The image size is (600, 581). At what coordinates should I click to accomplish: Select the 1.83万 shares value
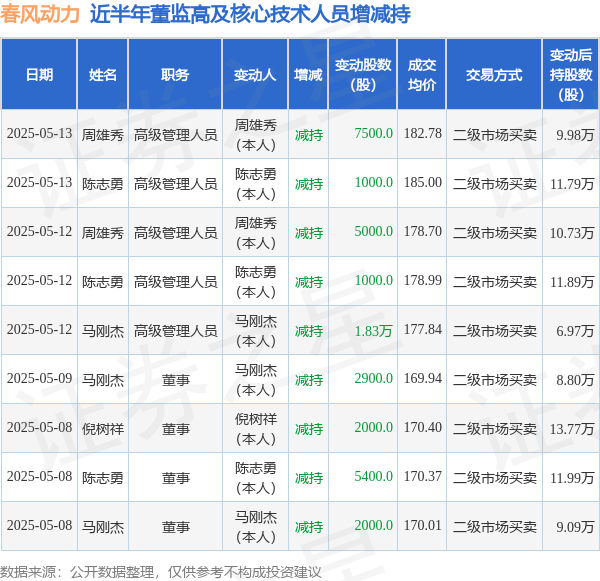[x=373, y=330]
